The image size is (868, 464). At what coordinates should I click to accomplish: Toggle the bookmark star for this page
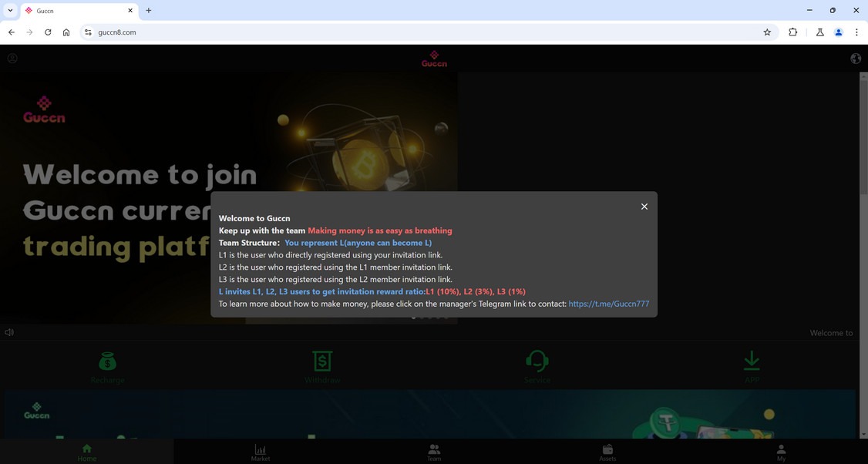click(766, 32)
